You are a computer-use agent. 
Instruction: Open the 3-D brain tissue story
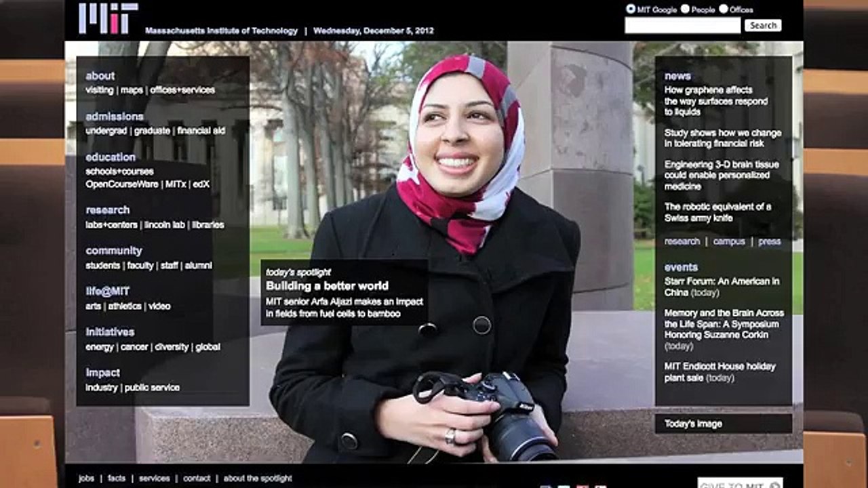(x=722, y=176)
